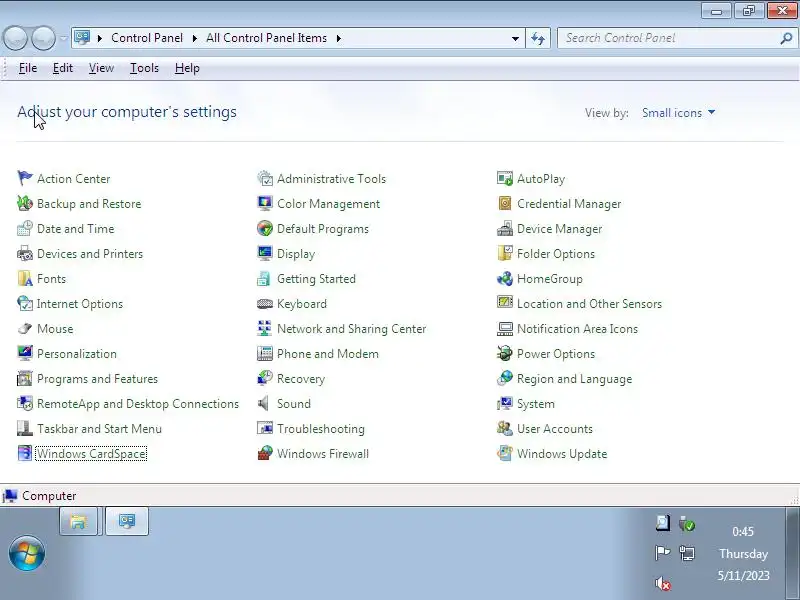Open the Edit menu
The height and width of the screenshot is (600, 800).
pos(63,68)
